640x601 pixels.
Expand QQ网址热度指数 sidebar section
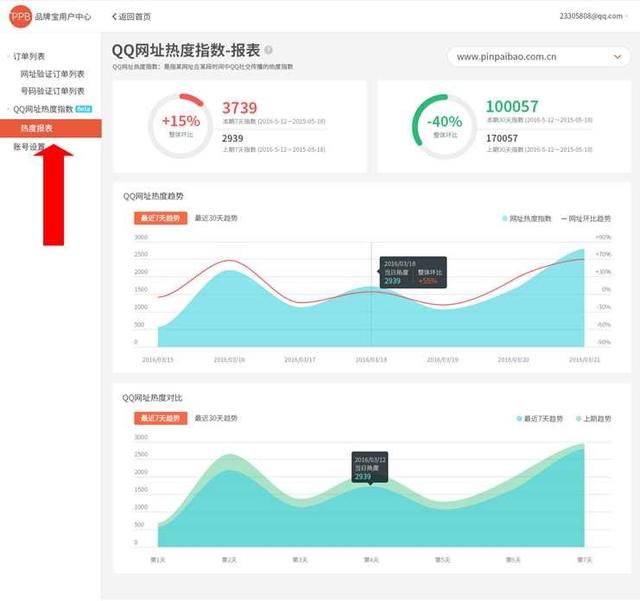(x=43, y=109)
